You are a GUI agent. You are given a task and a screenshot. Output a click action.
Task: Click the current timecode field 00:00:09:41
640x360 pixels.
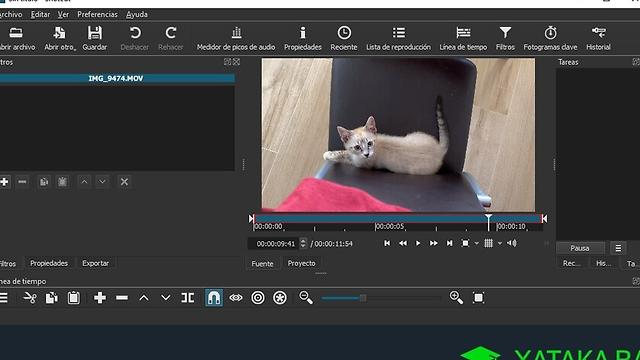tap(273, 244)
